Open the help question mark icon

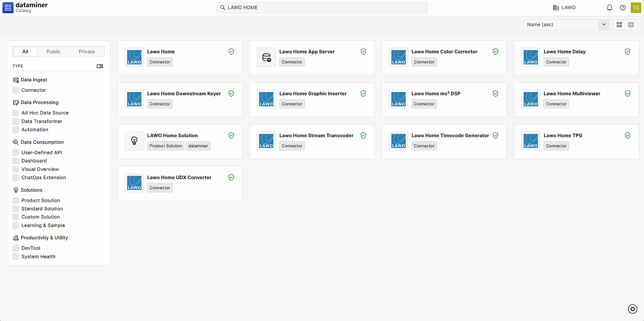(x=623, y=8)
